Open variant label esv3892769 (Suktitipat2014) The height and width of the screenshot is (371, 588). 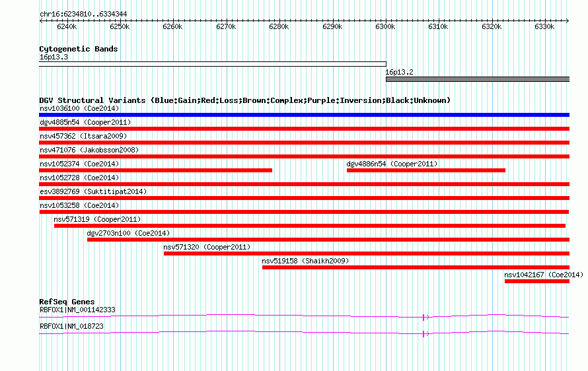point(93,191)
